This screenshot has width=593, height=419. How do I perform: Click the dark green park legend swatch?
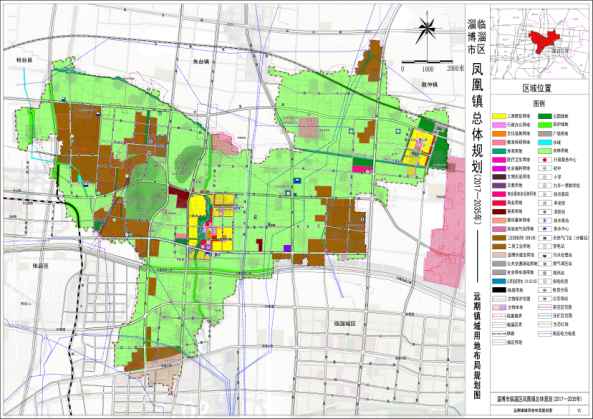545,116
